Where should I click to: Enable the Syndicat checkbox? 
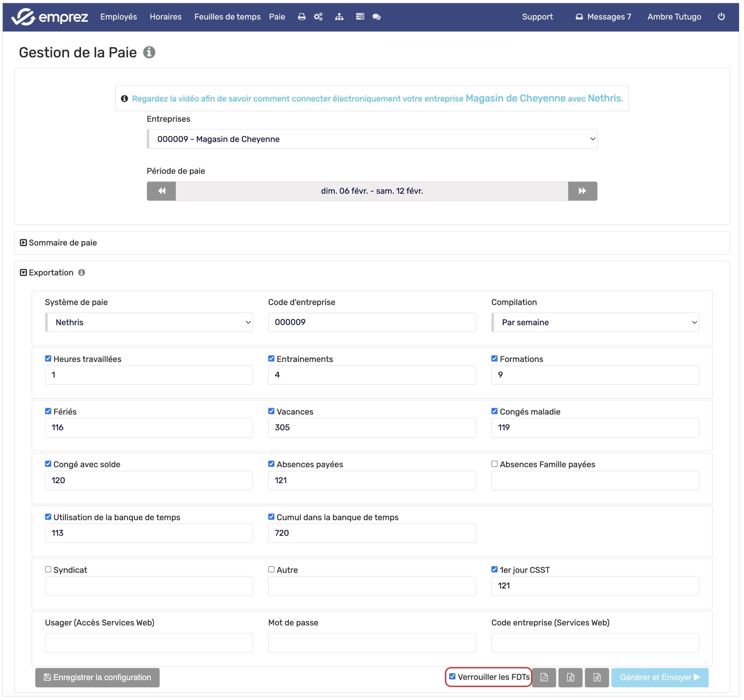tap(48, 570)
